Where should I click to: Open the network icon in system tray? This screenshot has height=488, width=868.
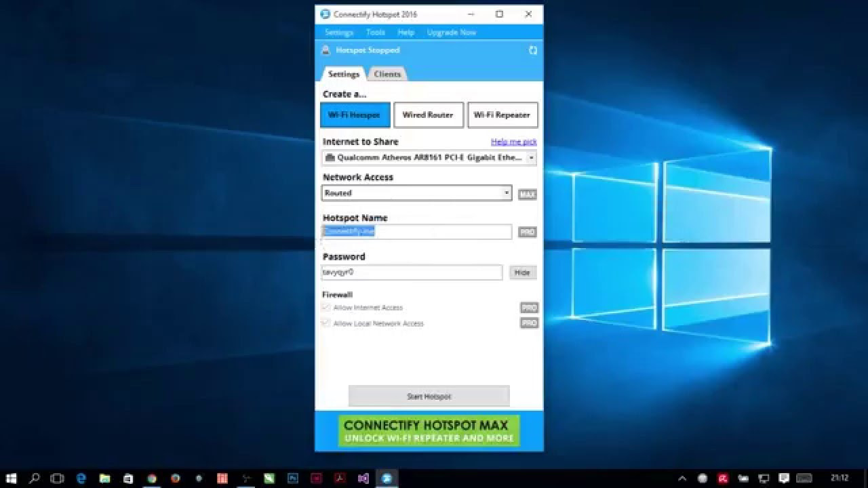click(764, 478)
